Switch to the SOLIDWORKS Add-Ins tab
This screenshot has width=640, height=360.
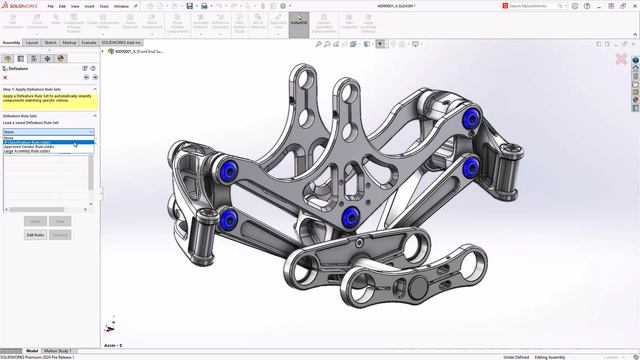[x=121, y=42]
